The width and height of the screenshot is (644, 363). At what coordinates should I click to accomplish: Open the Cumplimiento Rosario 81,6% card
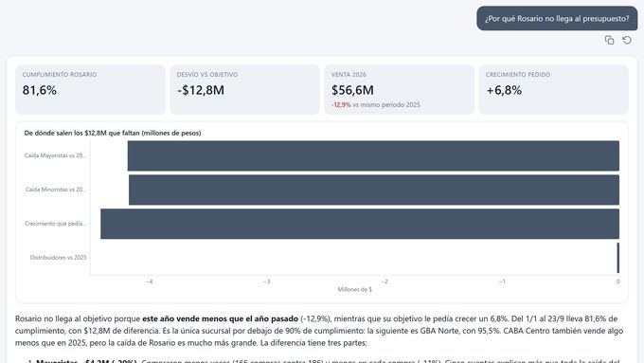[x=90, y=90]
